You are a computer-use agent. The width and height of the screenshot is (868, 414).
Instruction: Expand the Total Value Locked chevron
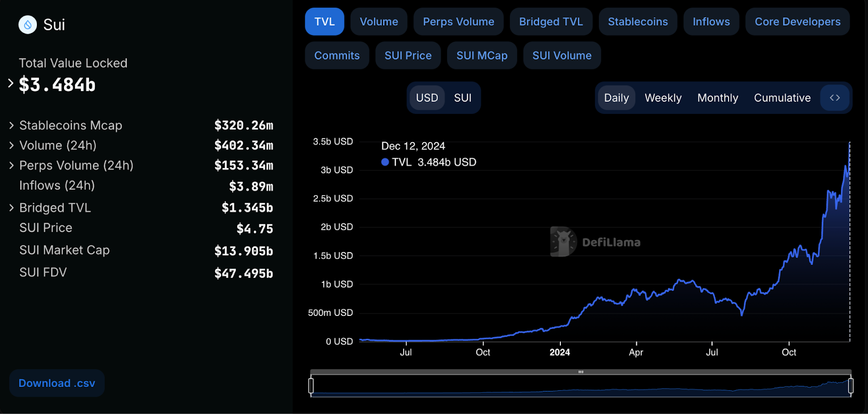[x=10, y=83]
